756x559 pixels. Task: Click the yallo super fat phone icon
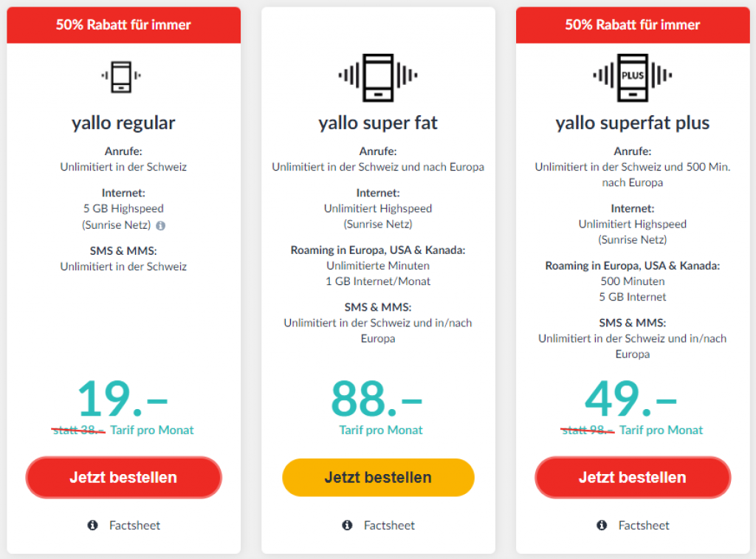378,76
